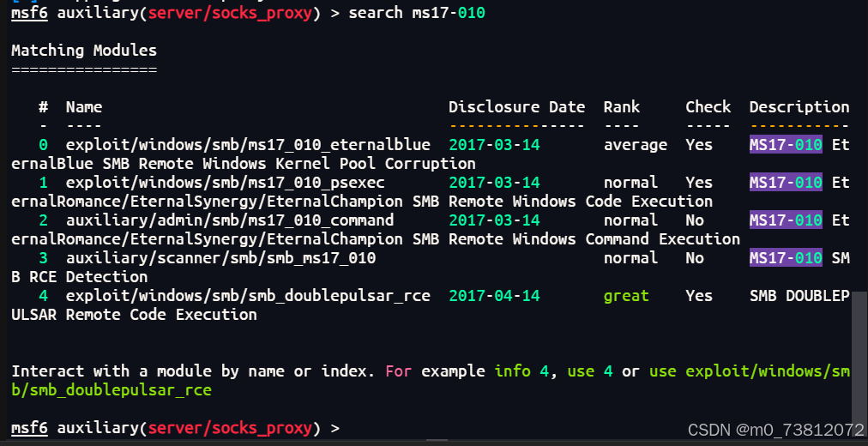868x446 pixels.
Task: Click 'ernalBlue SMB Remote Windows Kernel Pool Corruption'
Action: 244,164
